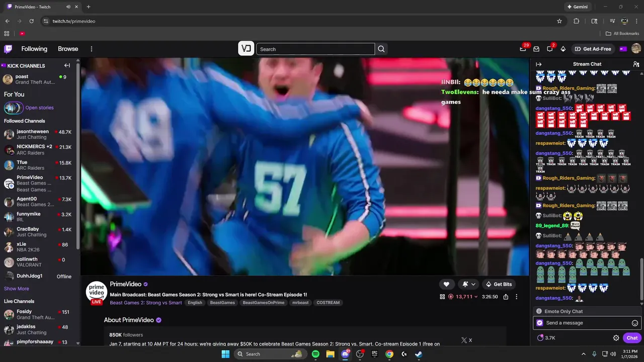
Task: Open the emote picker smiley
Action: coord(635,323)
